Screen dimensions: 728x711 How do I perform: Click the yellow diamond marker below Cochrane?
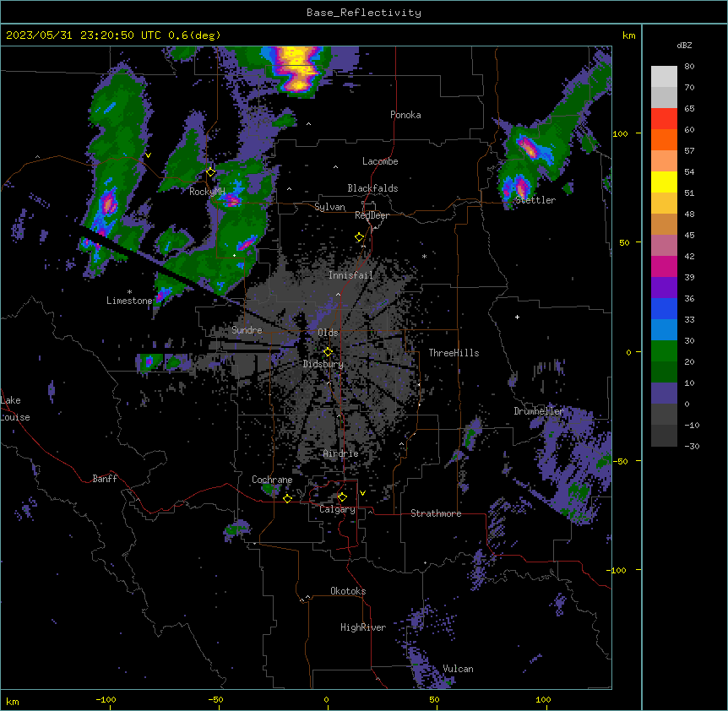coord(287,498)
